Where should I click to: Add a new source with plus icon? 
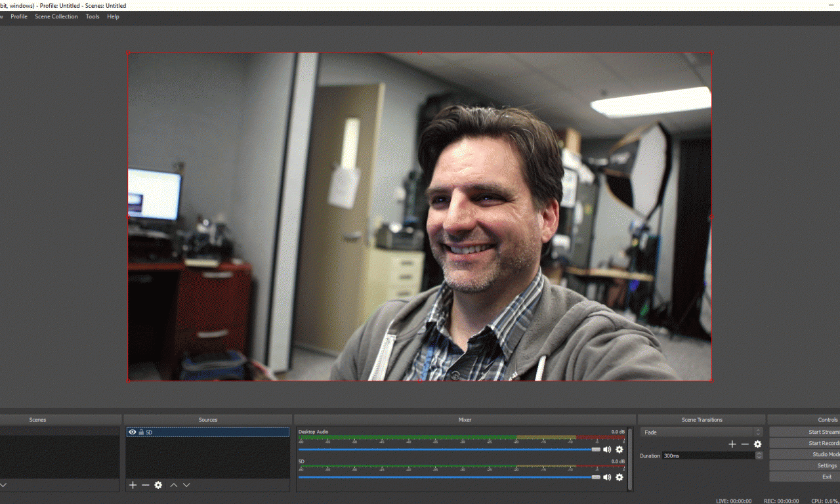[x=133, y=485]
